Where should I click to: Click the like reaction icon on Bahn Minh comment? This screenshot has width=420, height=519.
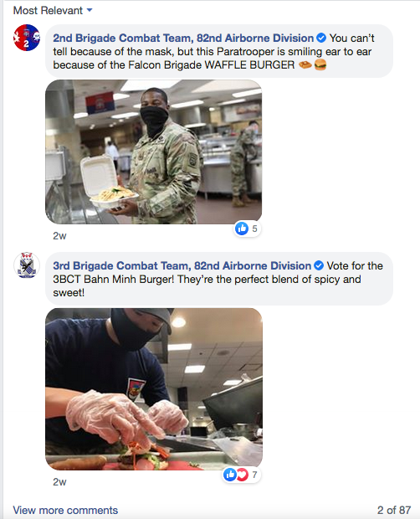point(230,475)
